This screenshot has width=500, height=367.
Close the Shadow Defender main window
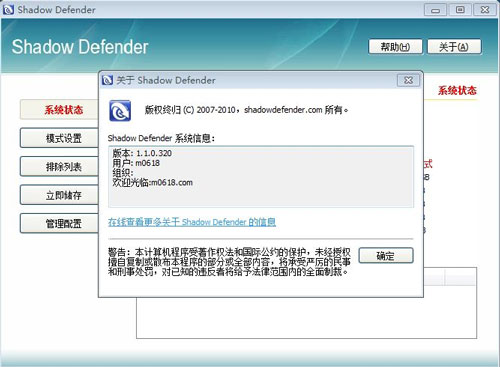point(485,10)
